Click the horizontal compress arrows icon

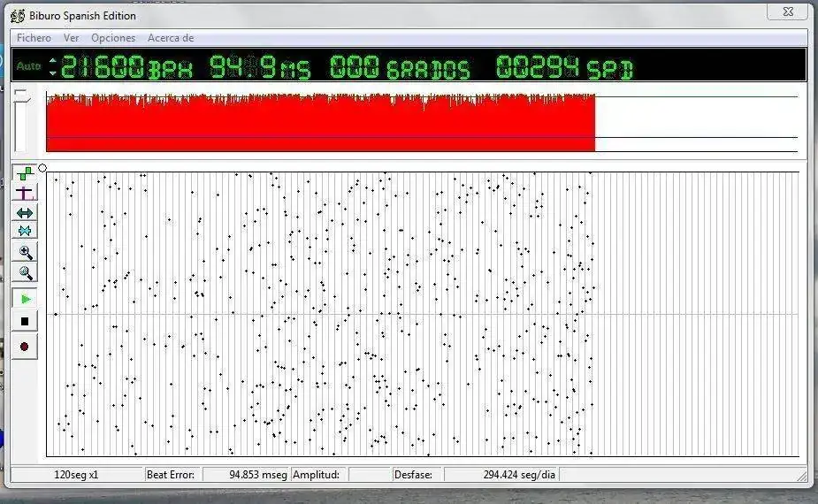pos(25,231)
